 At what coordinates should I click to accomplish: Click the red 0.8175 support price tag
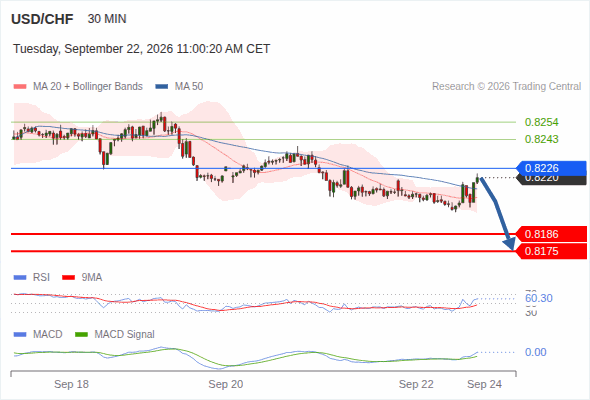551,251
